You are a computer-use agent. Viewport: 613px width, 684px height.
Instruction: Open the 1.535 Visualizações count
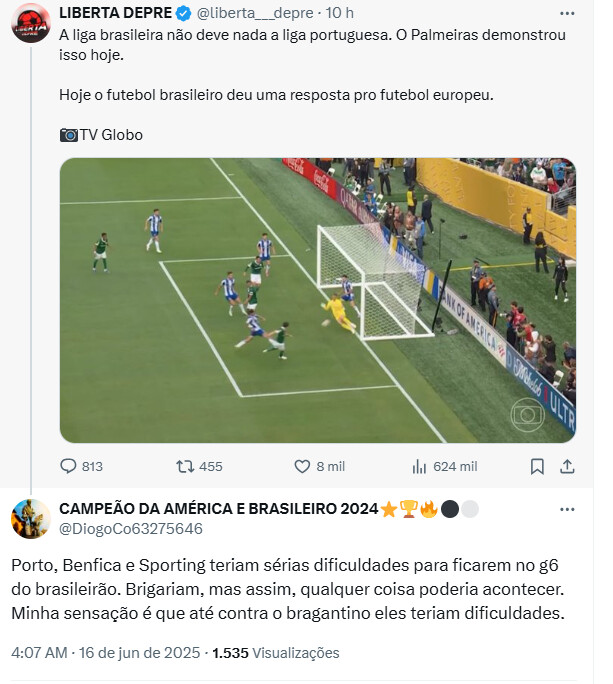click(276, 653)
